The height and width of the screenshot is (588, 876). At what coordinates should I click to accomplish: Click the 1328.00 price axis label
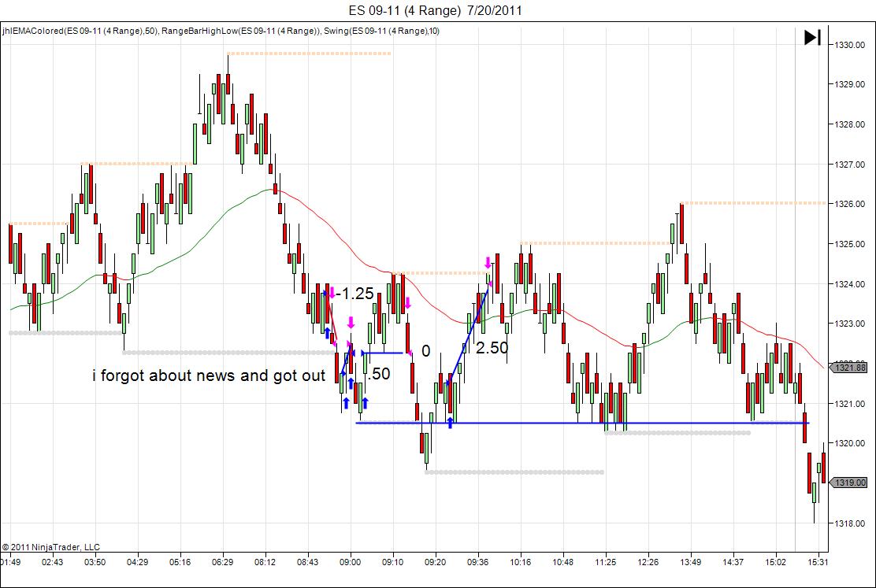click(x=849, y=124)
